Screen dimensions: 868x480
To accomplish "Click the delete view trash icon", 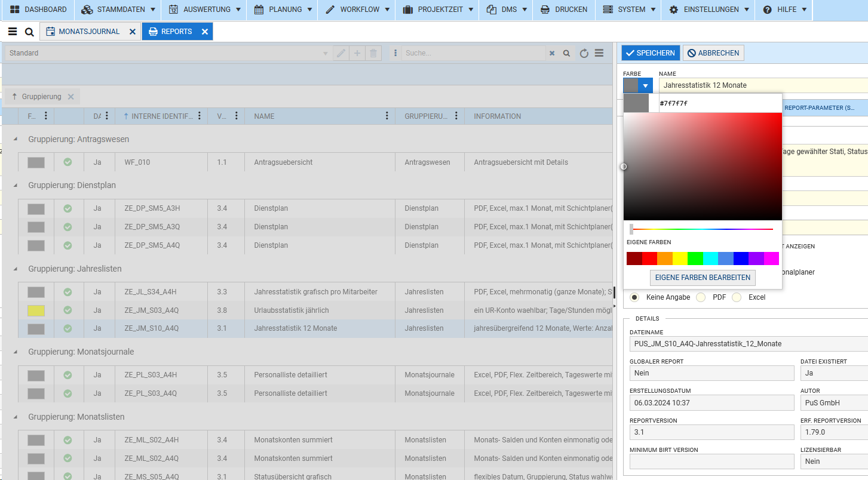I will click(373, 53).
